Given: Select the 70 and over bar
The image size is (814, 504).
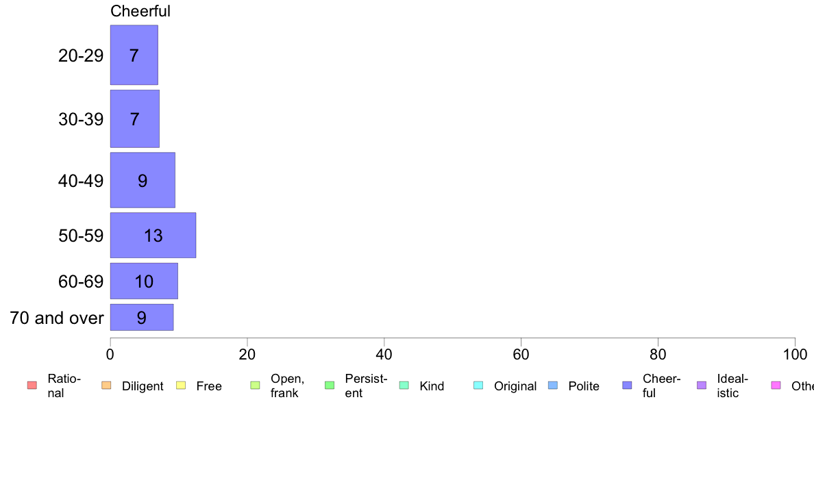Looking at the screenshot, I should 142,318.
